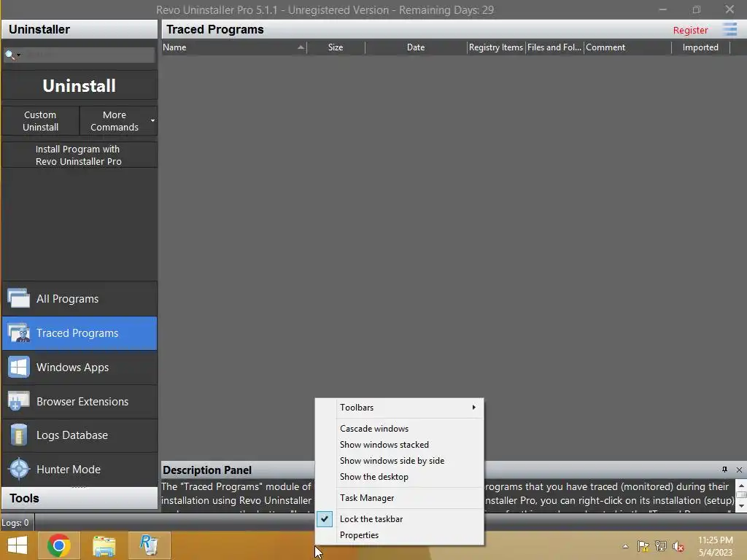Click the Uninstall button
Screen dimensions: 747x560
pos(79,86)
